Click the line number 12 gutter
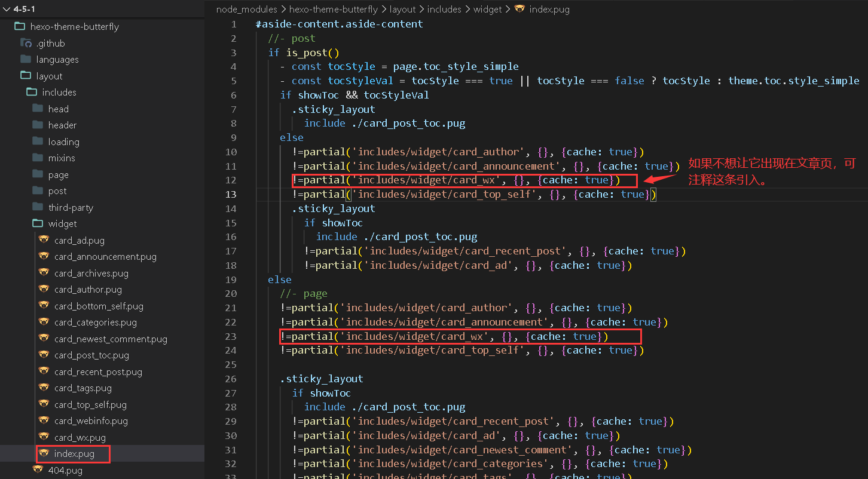The image size is (868, 479). coord(231,180)
